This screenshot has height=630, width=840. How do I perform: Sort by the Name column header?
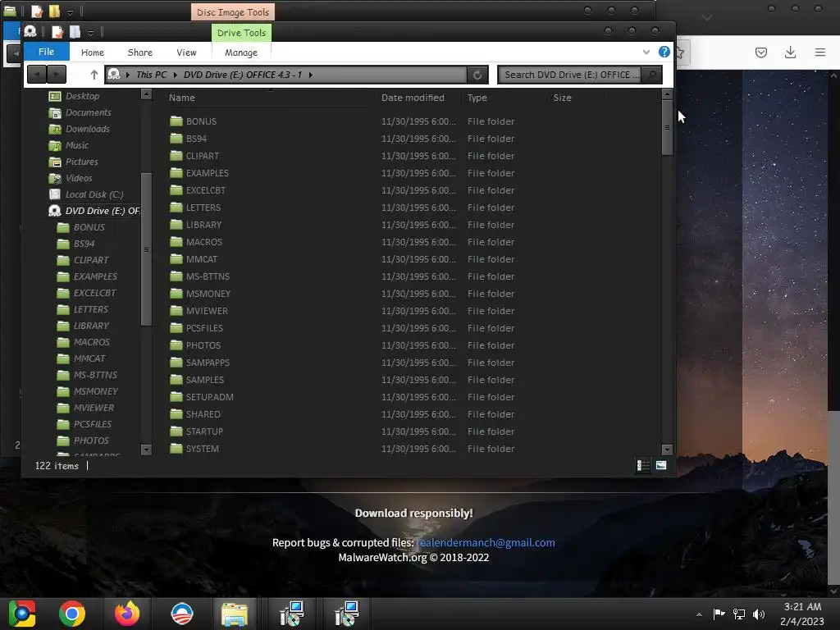181,98
